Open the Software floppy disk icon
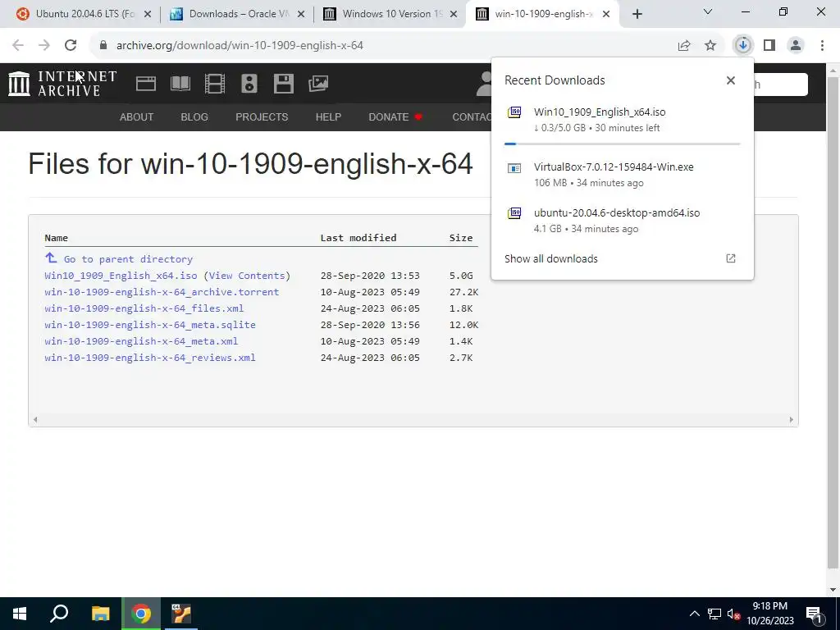Screen dimensions: 840x630 tap(283, 84)
